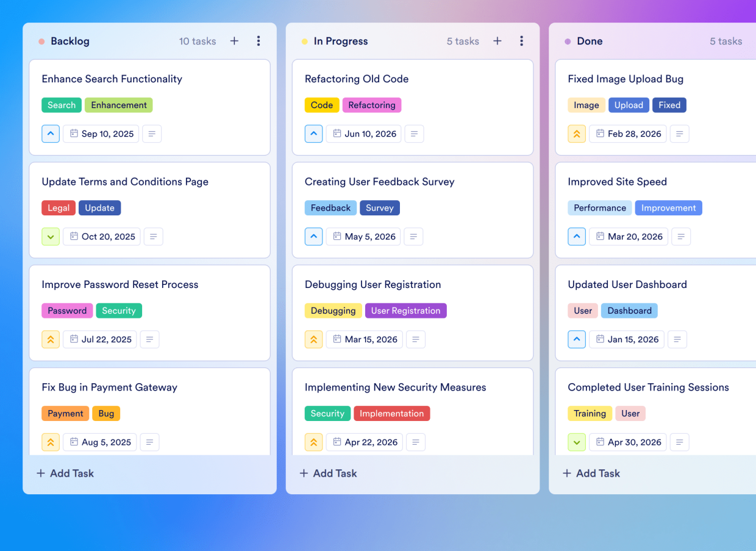This screenshot has width=756, height=551.
Task: Click the plus icon in the In Progress header
Action: [x=497, y=41]
